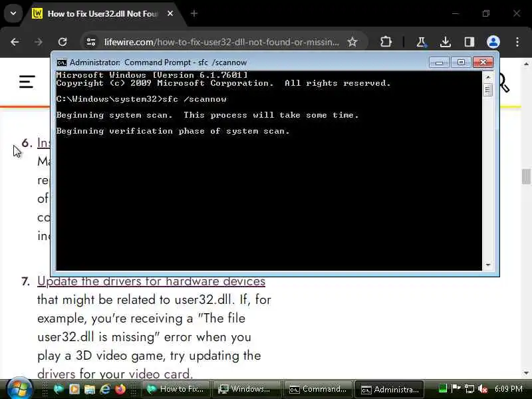Click the web page scrollbar down arrow
532x399 pixels.
[x=526, y=373]
